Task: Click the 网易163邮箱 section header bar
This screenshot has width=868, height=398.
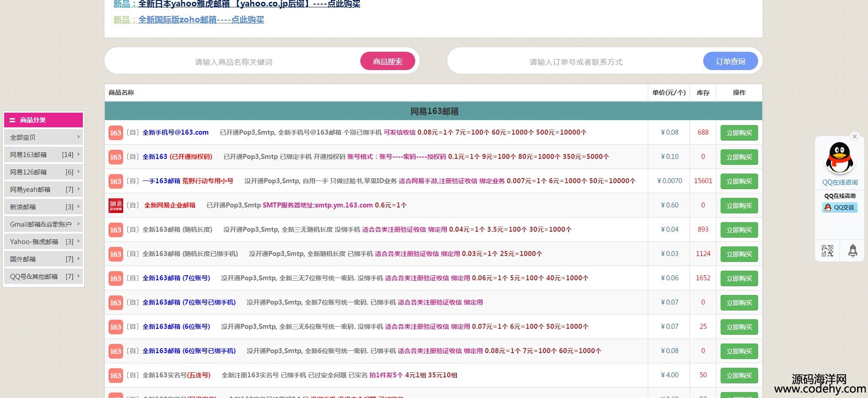Action: 434,111
